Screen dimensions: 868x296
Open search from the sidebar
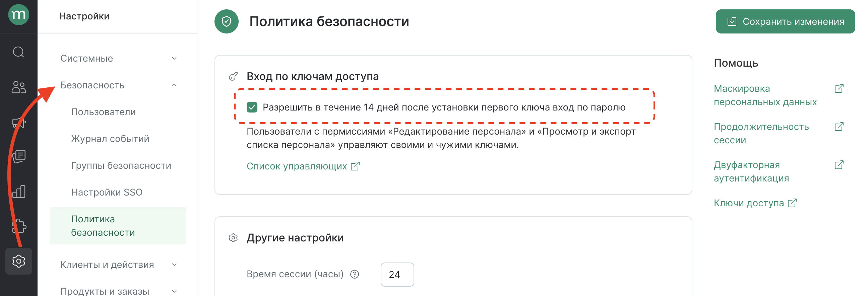tap(18, 52)
